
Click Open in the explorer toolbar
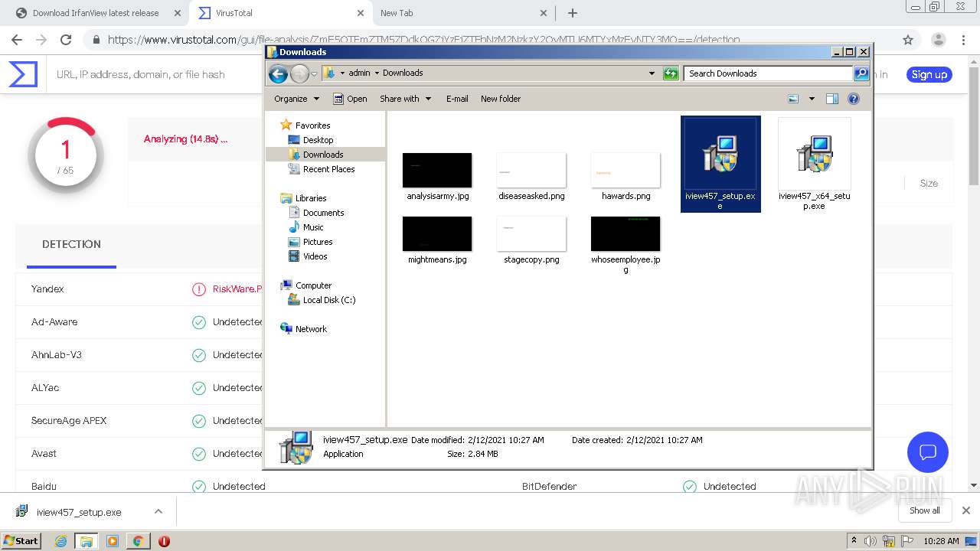(350, 99)
